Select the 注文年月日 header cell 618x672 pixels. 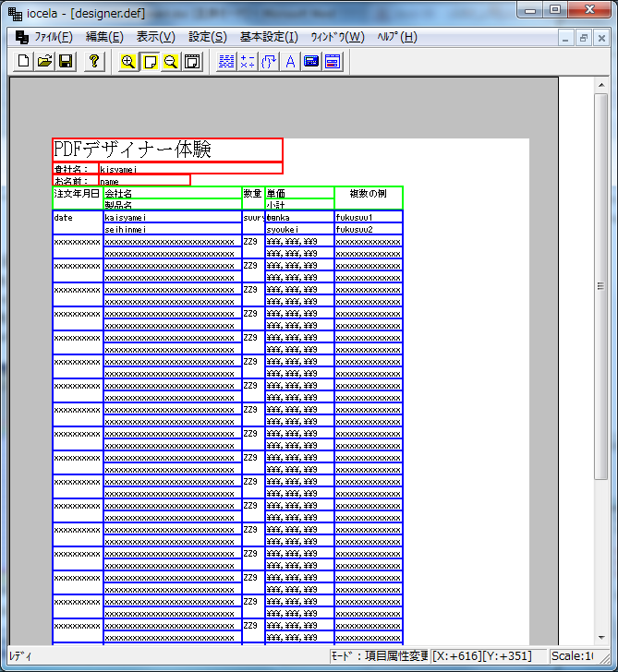coord(78,198)
